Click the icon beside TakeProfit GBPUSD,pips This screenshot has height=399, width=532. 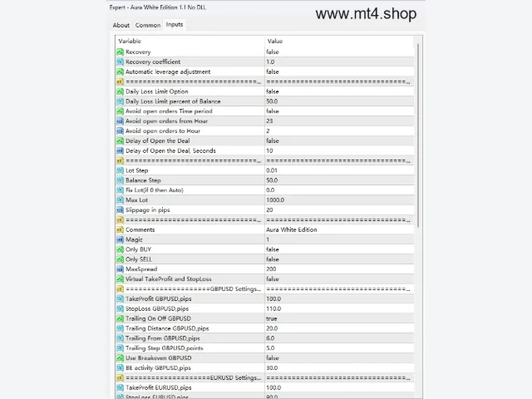tap(120, 298)
